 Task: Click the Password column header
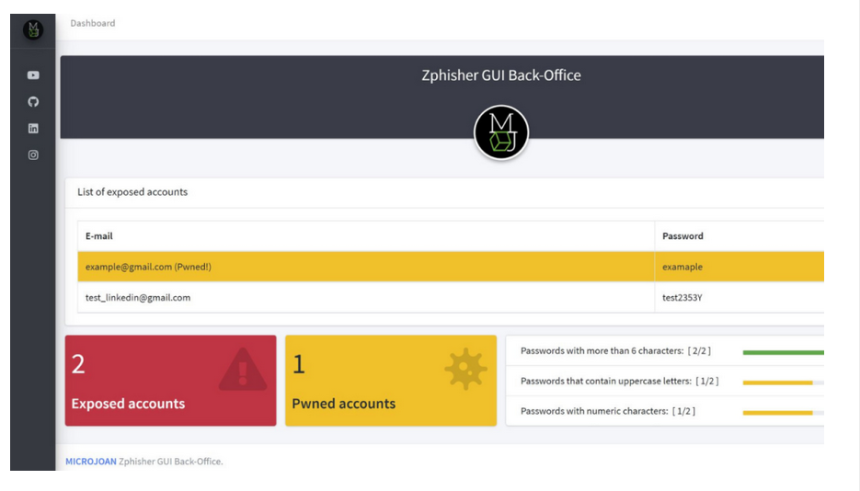(682, 236)
